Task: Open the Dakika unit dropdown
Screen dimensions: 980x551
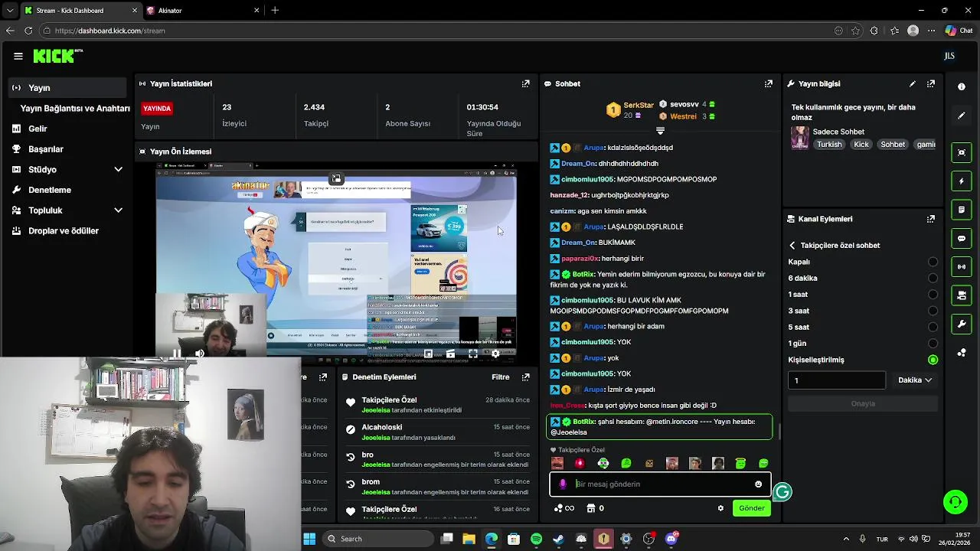Action: [x=915, y=380]
